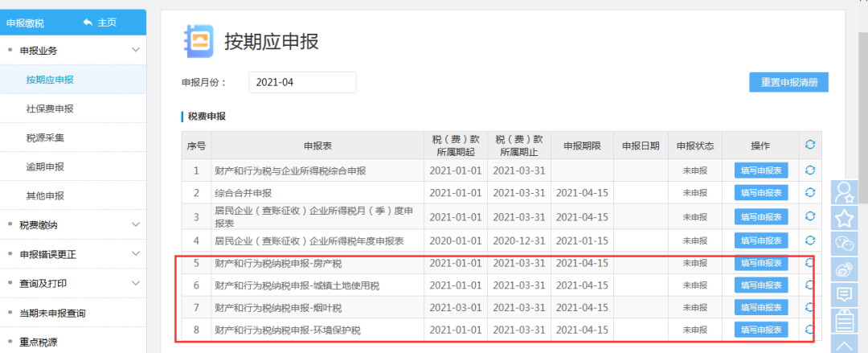
Task: Click the star favorite sidebar icon
Action: [x=844, y=219]
